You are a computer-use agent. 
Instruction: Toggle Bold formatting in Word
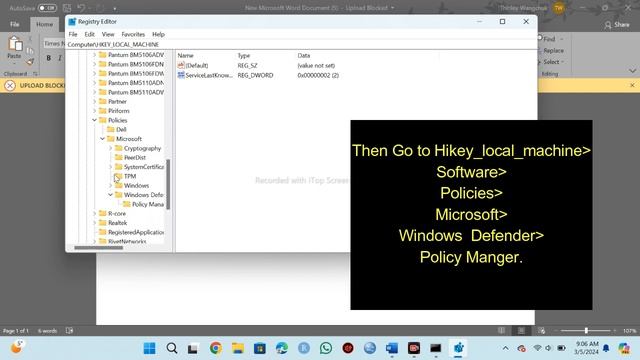[49, 58]
